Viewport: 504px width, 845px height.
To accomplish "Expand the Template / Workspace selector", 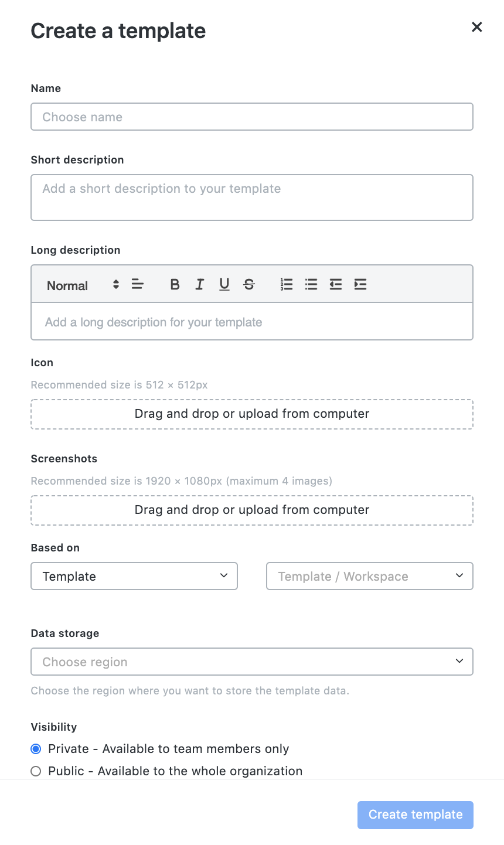I will [370, 576].
